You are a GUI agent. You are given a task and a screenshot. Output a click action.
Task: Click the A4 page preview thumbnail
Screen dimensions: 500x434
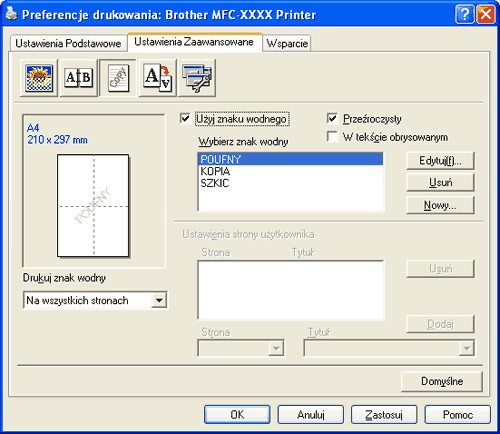click(93, 205)
